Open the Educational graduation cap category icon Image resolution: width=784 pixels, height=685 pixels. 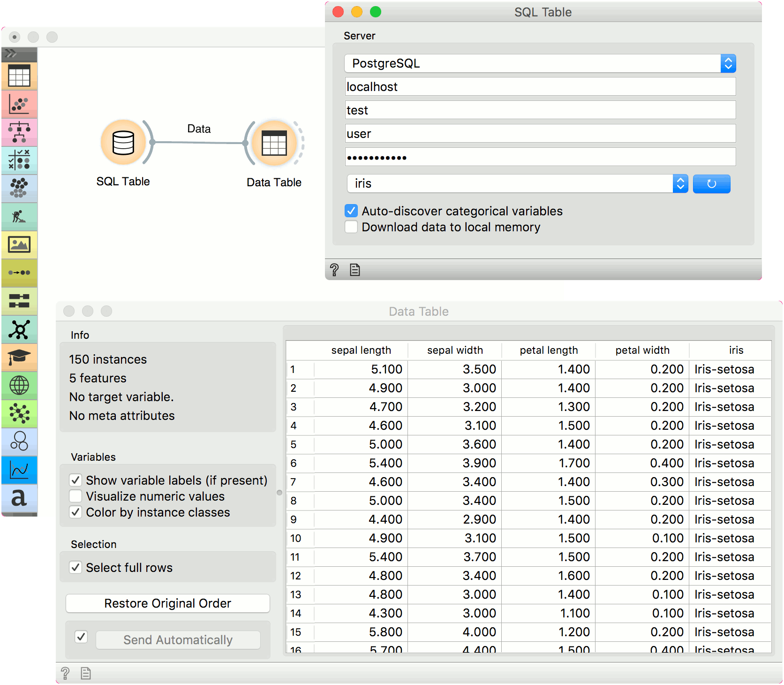[19, 357]
